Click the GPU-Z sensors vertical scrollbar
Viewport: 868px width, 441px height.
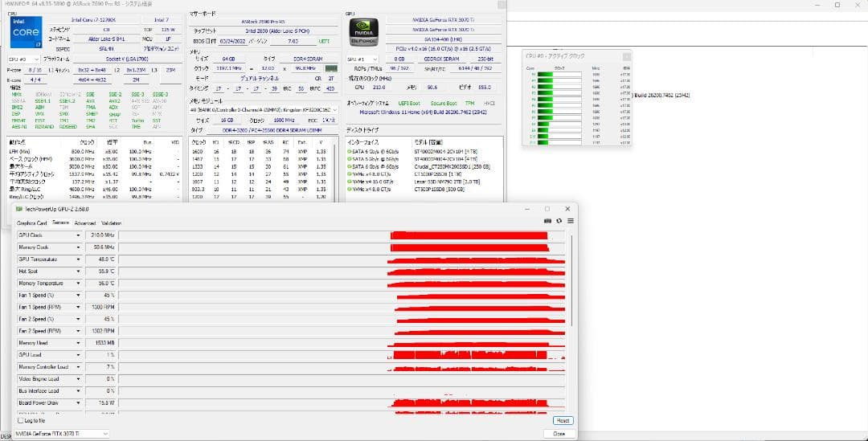tap(572, 280)
